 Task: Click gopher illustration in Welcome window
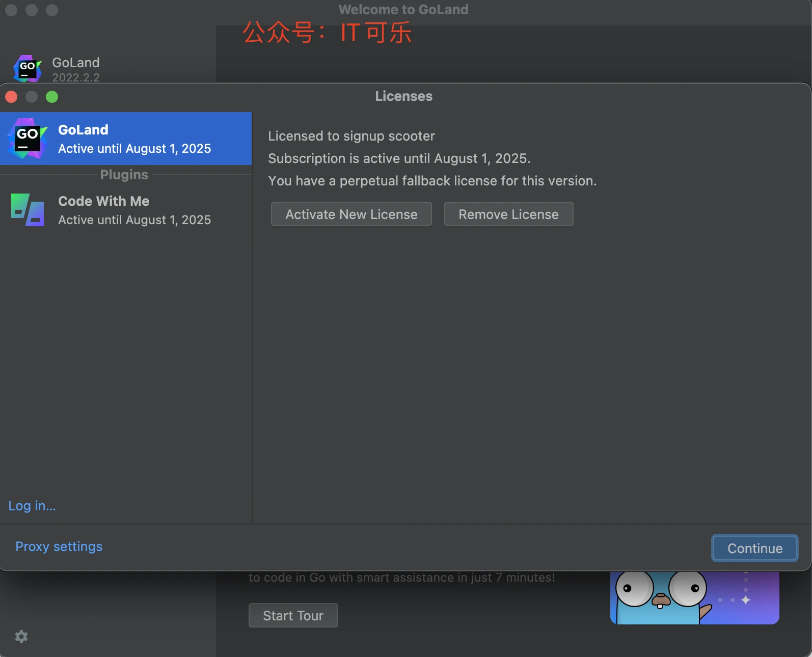695,597
